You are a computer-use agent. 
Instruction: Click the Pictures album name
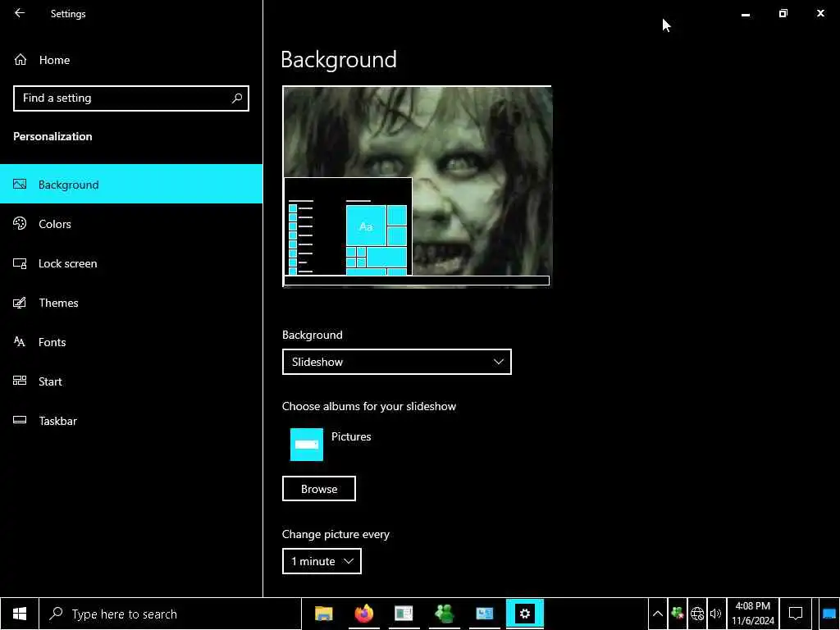(x=351, y=436)
